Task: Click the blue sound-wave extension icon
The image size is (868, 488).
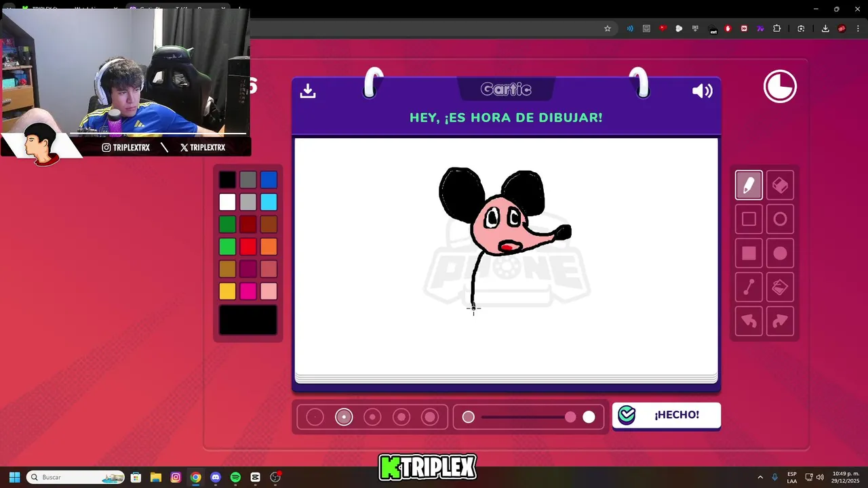Action: coord(630,28)
